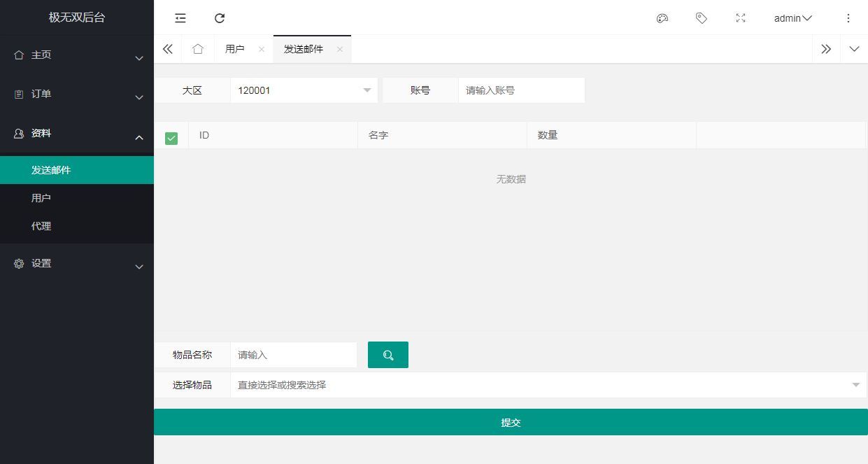Click the home icon tab
The width and height of the screenshot is (868, 464).
[x=198, y=49]
